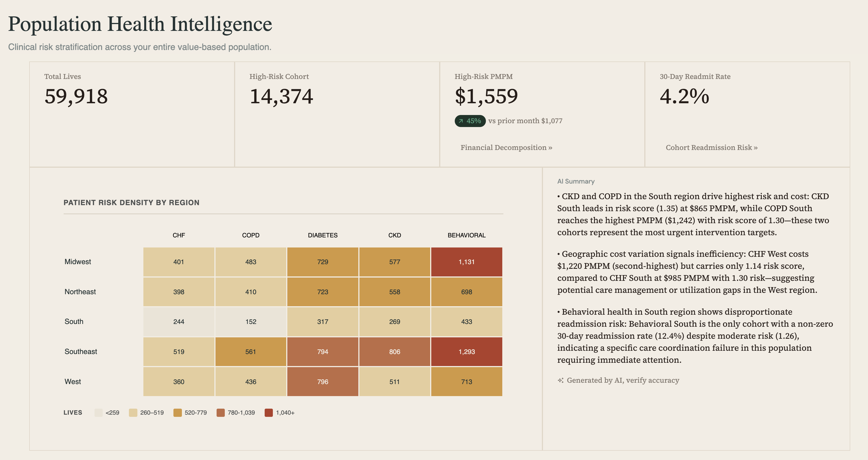Click Southeast COPD cell showing 561
Screen dimensions: 868x460
pyautogui.click(x=251, y=352)
